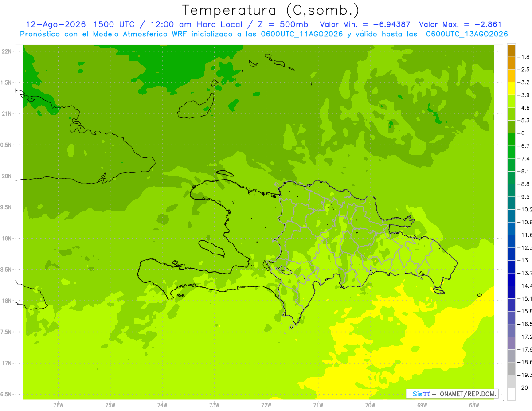Click the '22N' latitude axis label

[7, 51]
